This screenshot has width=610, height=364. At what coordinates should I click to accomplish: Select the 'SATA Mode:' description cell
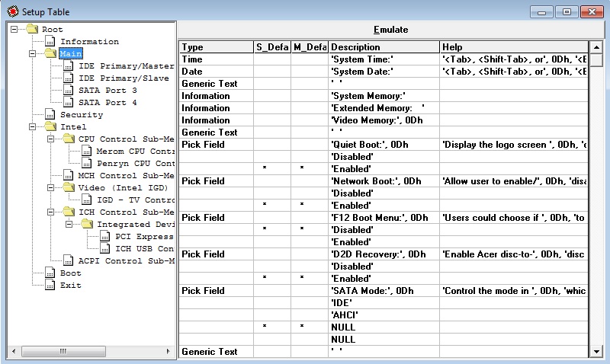pyautogui.click(x=384, y=291)
